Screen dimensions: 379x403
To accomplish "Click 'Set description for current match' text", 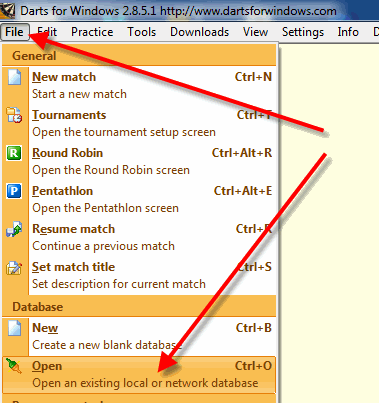I will (119, 284).
